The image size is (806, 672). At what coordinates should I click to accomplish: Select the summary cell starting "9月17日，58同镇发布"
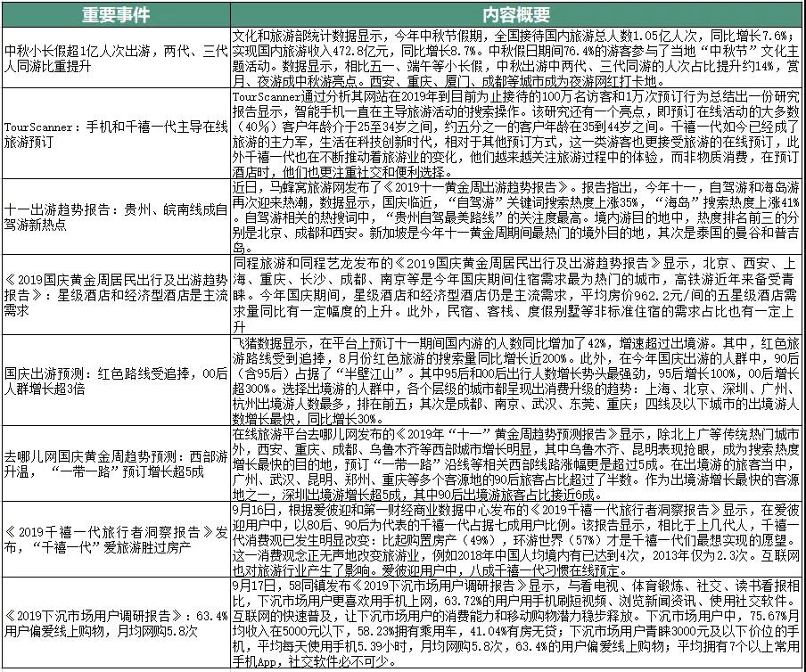(516, 623)
